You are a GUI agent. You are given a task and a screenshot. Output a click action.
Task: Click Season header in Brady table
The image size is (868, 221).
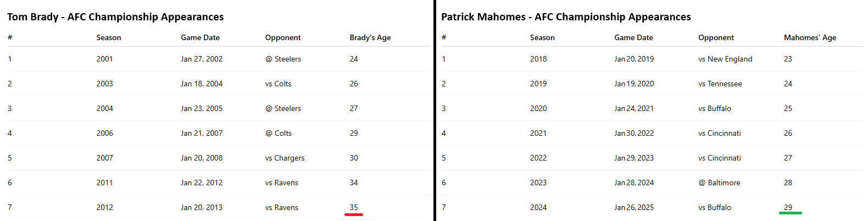point(109,37)
